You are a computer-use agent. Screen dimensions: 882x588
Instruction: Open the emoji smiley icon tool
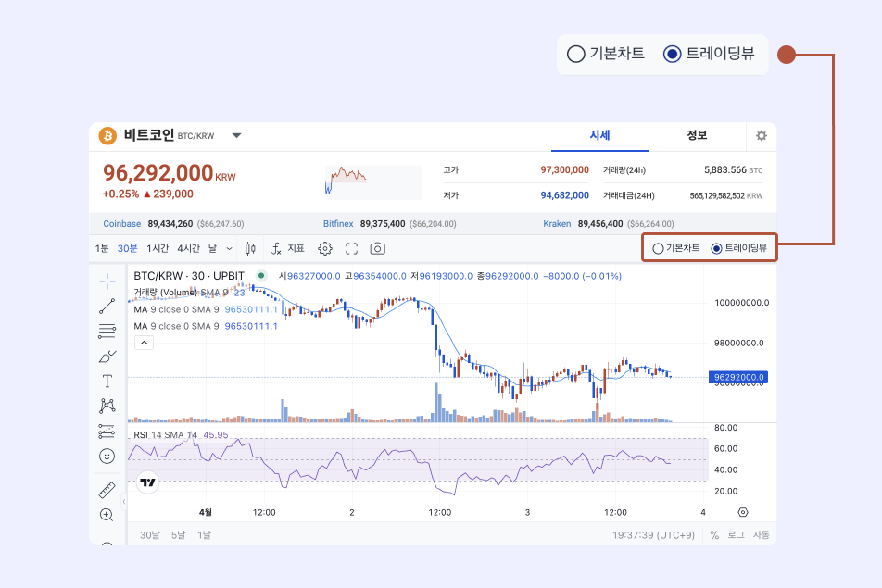[107, 456]
